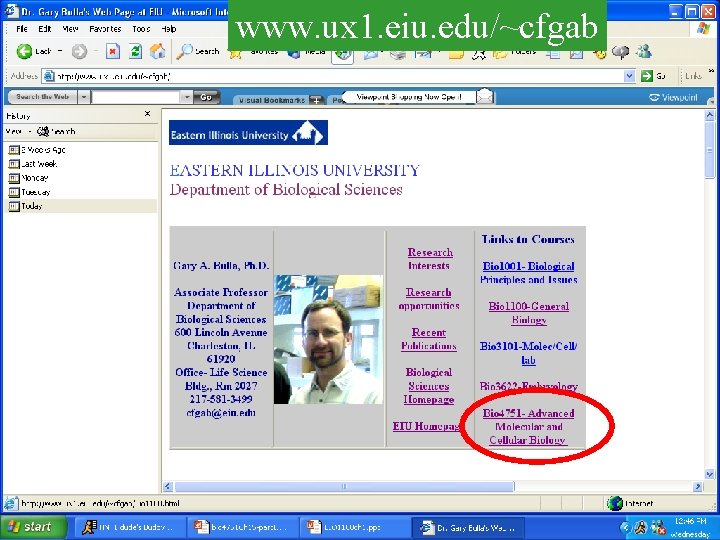Select the Today history folder
720x540 pixels.
[26, 206]
